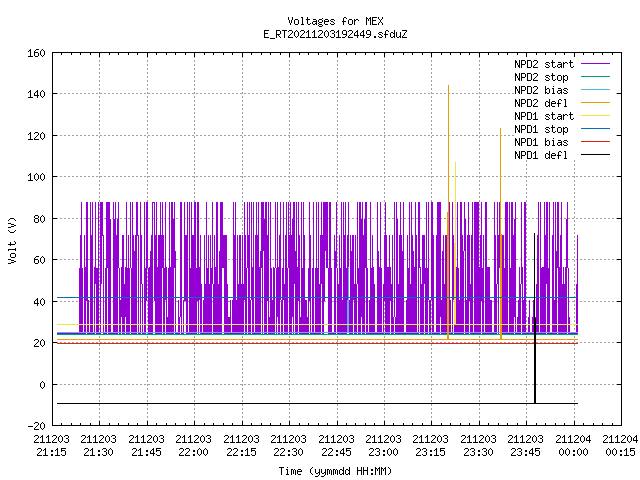The height and width of the screenshot is (480, 640).
Task: Click the 'NPD1 stop' legend label
Action: [541, 129]
